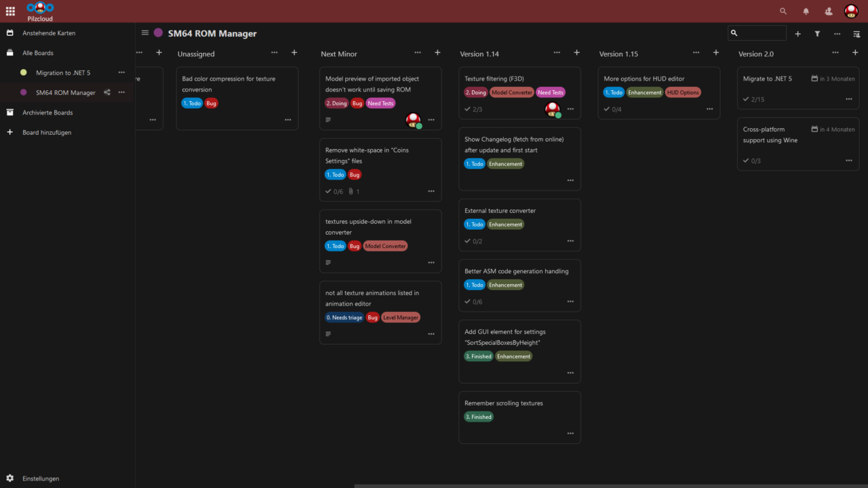Open the Migrate to .NET 5 card
This screenshot has width=868, height=488.
click(x=767, y=79)
